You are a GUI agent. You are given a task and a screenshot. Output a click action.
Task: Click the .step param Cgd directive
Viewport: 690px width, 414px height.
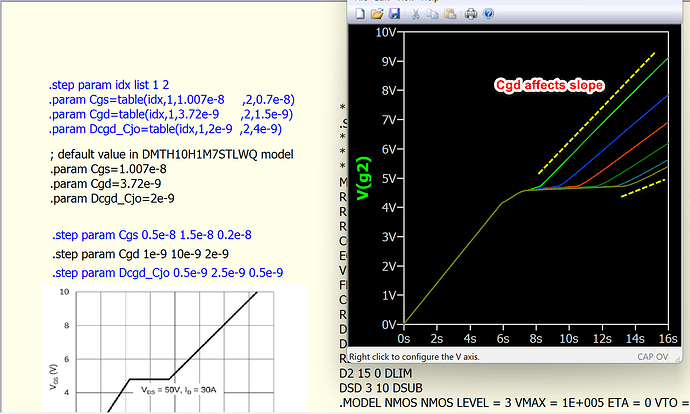point(137,254)
